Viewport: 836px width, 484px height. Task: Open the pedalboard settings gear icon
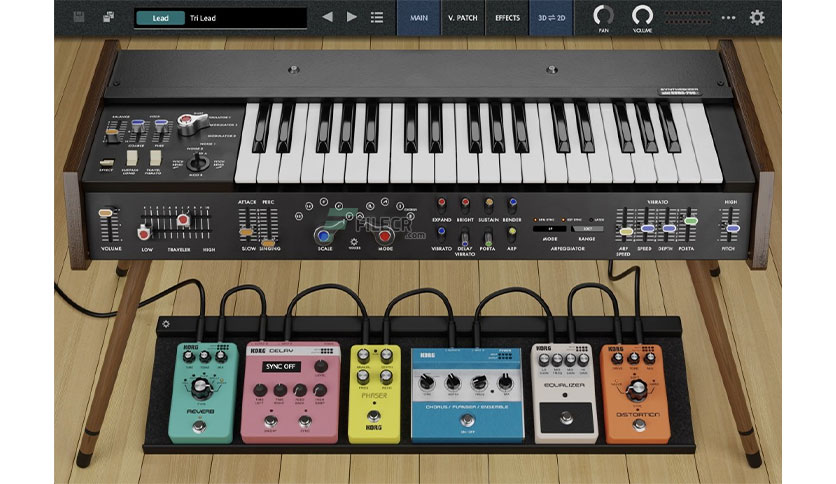coord(166,324)
